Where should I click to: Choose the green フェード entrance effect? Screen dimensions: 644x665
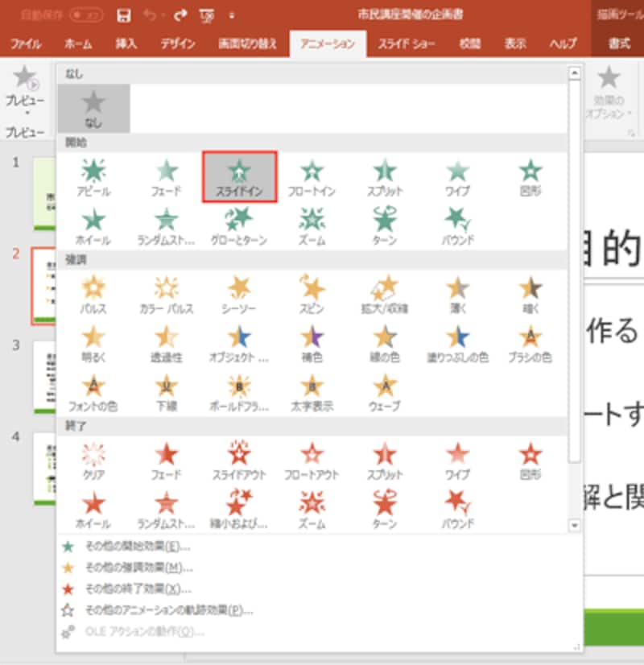tap(166, 178)
